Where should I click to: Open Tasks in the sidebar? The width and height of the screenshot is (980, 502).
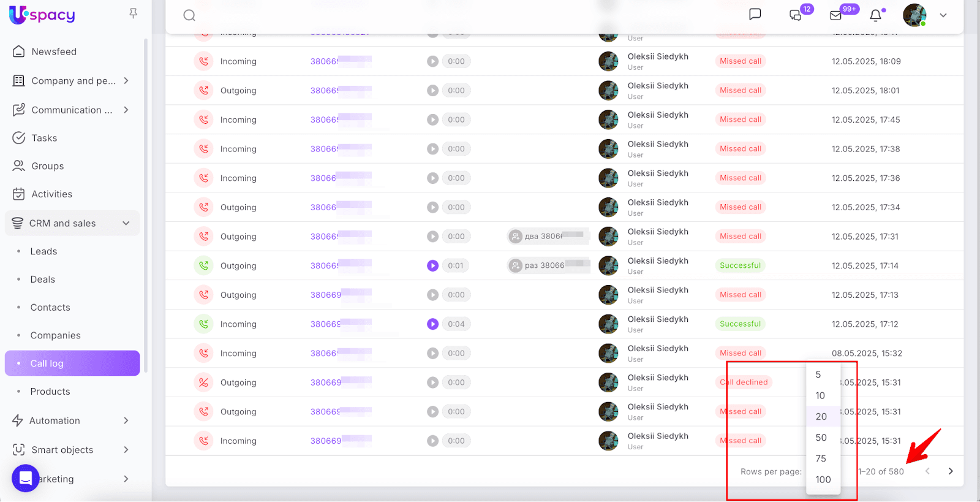tap(44, 138)
